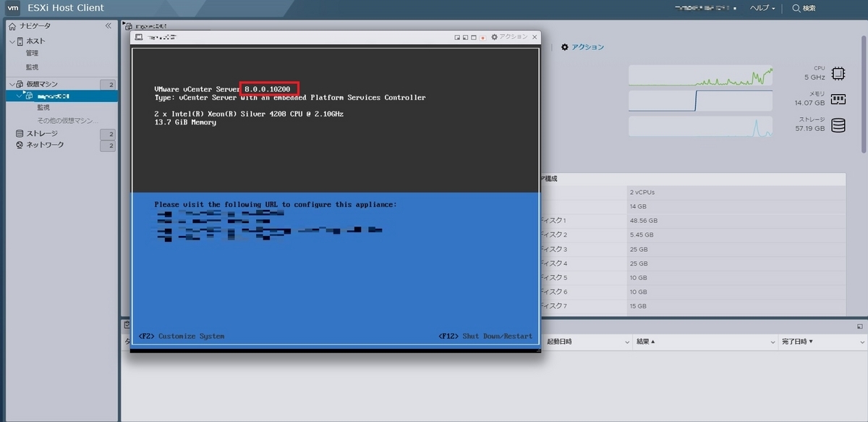The width and height of the screenshot is (868, 422).
Task: Click 仮想マシン count badge 2
Action: click(108, 84)
